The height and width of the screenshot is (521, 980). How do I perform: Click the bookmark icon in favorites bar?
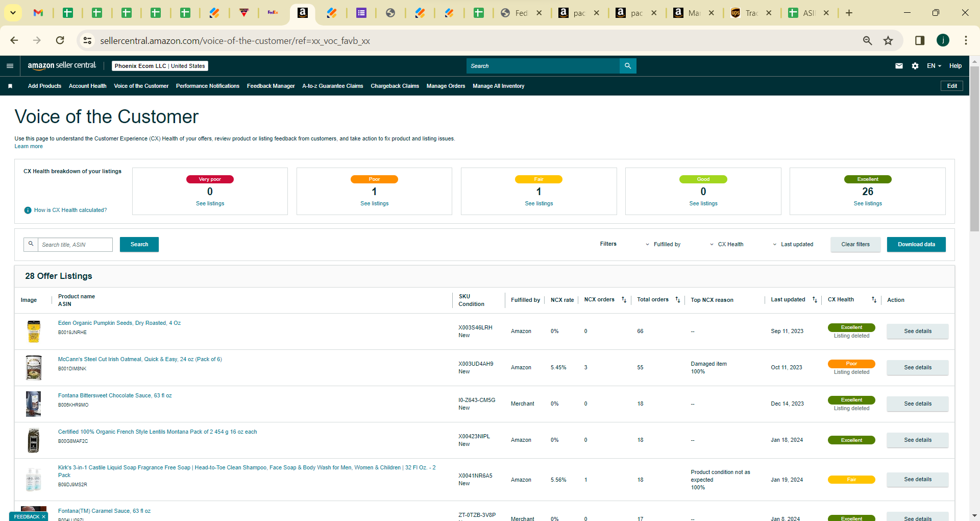pyautogui.click(x=10, y=86)
